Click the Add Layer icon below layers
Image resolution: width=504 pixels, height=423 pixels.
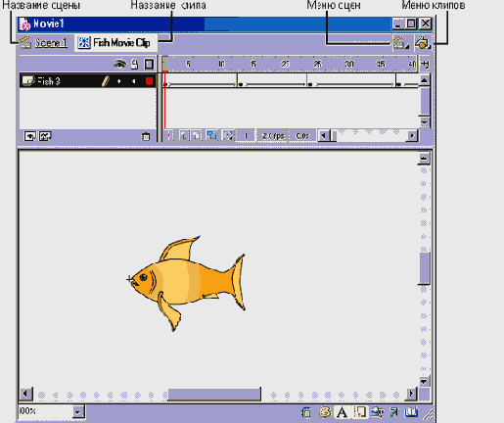click(x=30, y=136)
